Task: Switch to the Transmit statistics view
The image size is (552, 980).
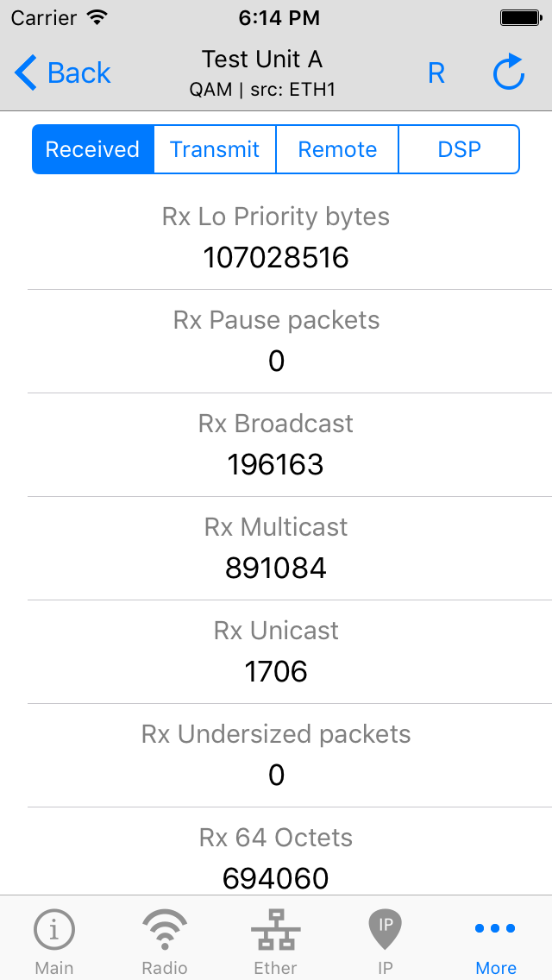Action: [x=214, y=149]
